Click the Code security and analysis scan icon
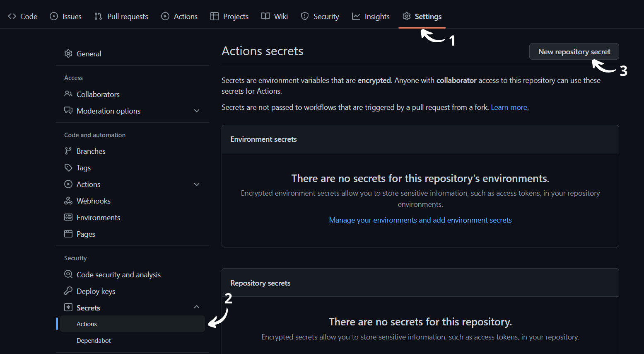The width and height of the screenshot is (644, 354). 68,274
